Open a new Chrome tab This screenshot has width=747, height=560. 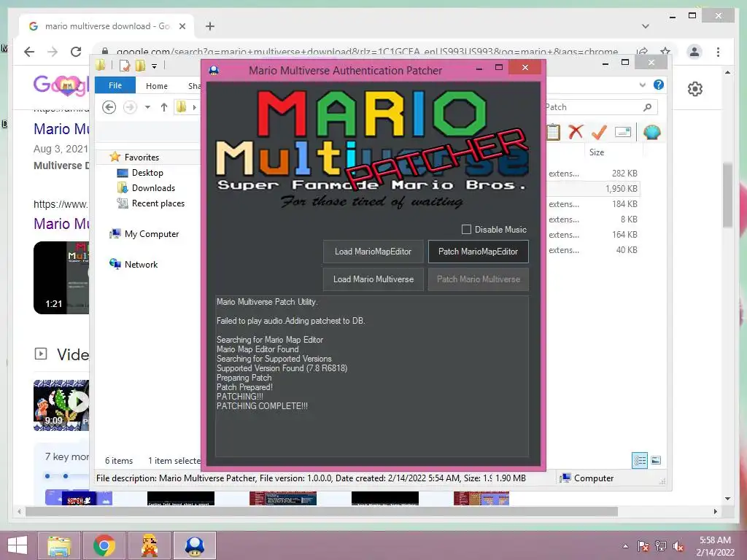[x=210, y=26]
